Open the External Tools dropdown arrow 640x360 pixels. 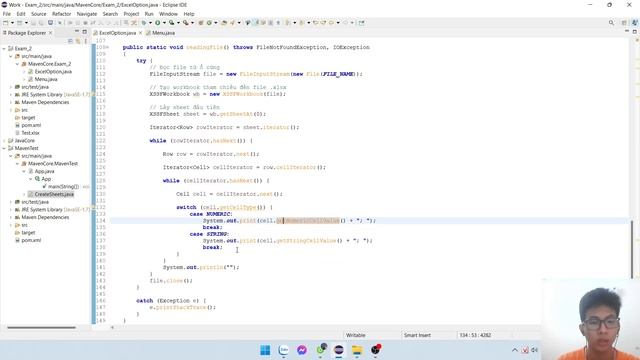(193, 23)
